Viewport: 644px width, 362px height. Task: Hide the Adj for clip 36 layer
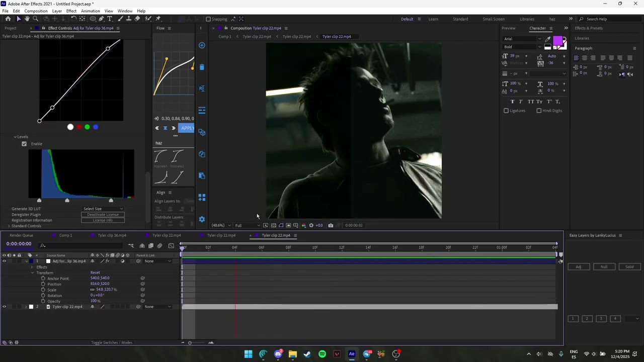tap(5, 261)
